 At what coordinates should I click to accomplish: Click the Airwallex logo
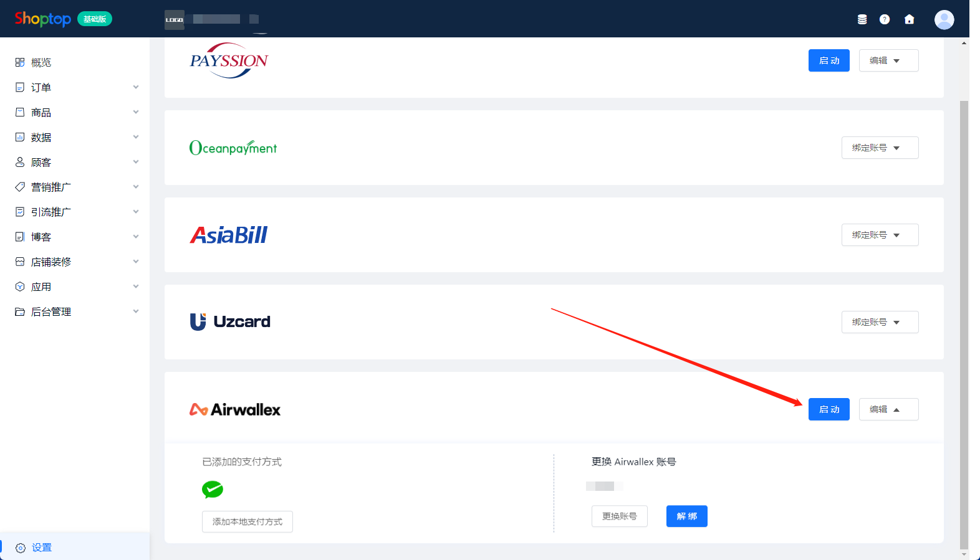235,409
